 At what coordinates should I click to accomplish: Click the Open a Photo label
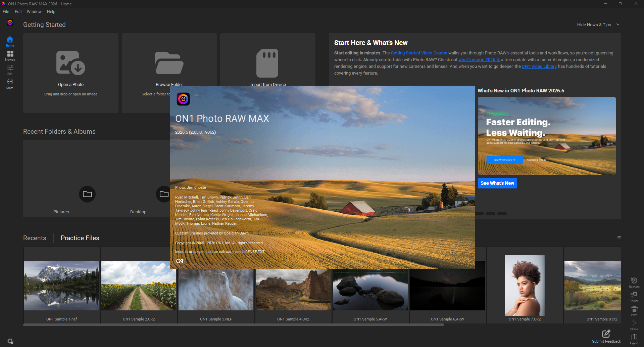(71, 85)
